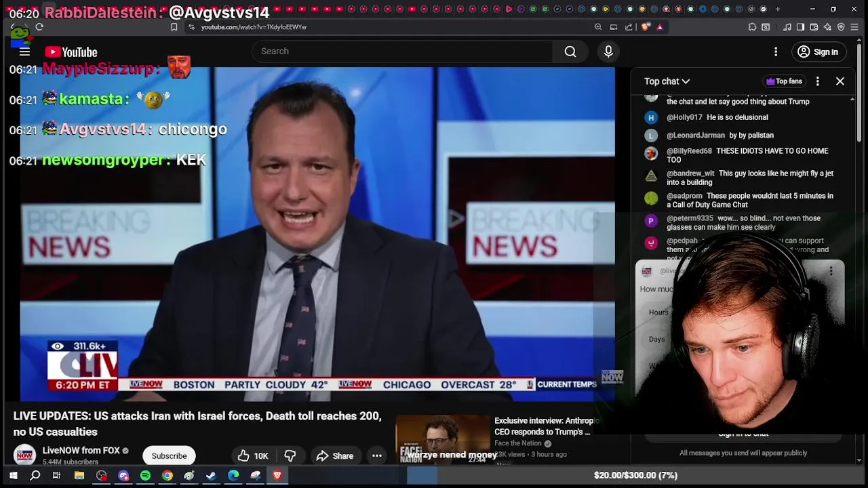This screenshot has width=868, height=488.
Task: Open the LiveNOW from FOX channel name
Action: 81,451
